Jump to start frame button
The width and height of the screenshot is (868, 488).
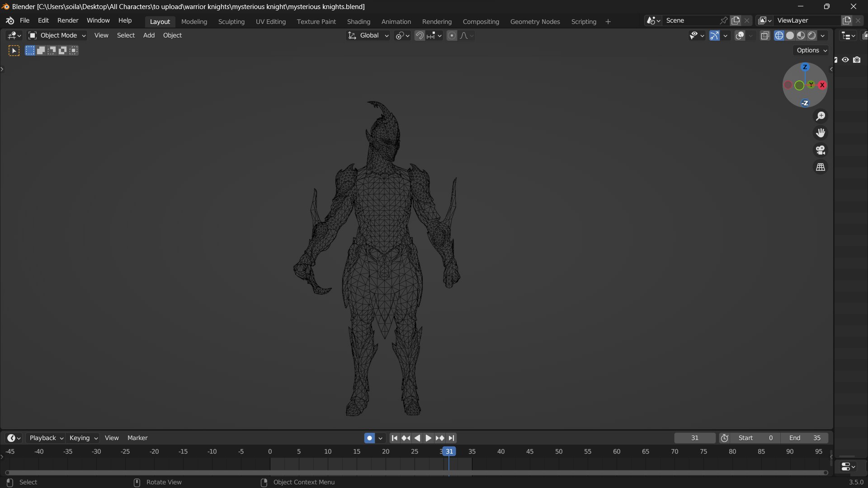point(394,438)
